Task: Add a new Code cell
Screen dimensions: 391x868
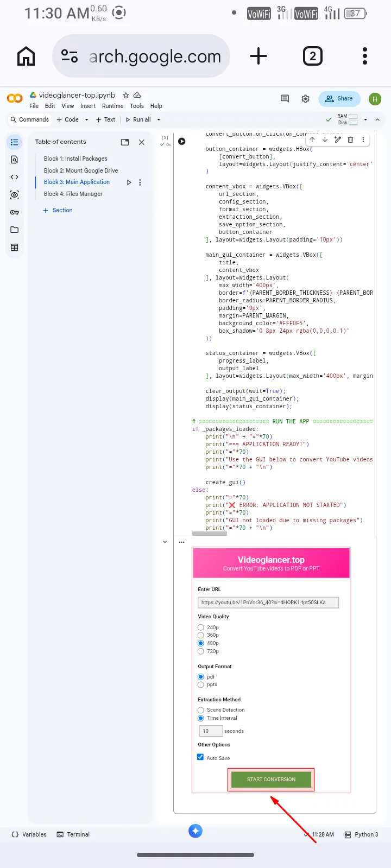Action: 68,119
